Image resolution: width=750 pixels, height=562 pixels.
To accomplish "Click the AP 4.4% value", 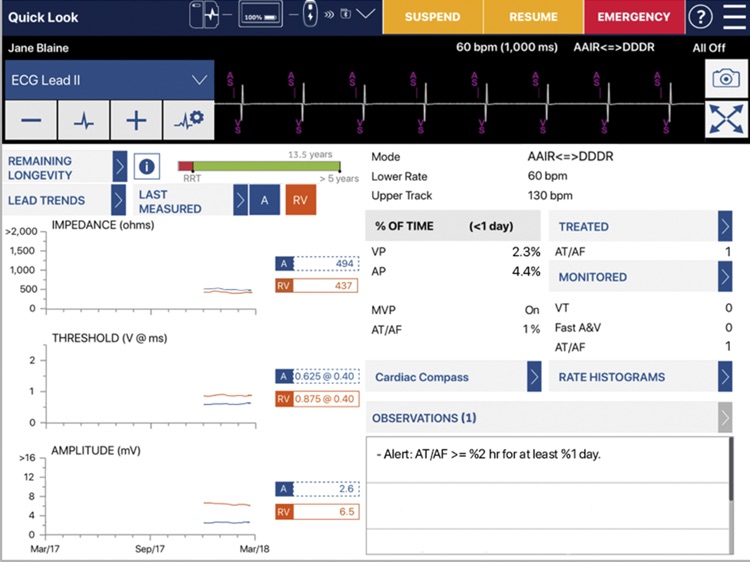I will pyautogui.click(x=526, y=272).
